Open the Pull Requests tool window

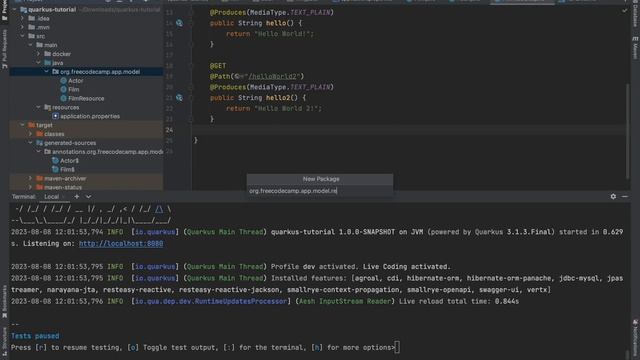coord(4,49)
